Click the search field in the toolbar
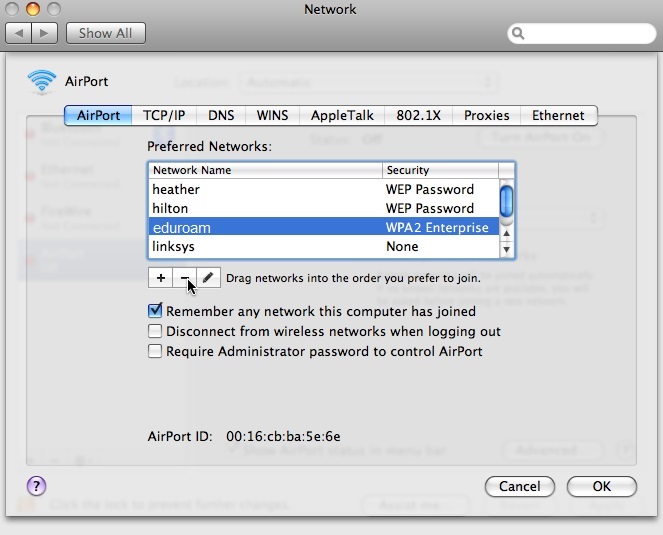The width and height of the screenshot is (663, 535). pyautogui.click(x=582, y=33)
